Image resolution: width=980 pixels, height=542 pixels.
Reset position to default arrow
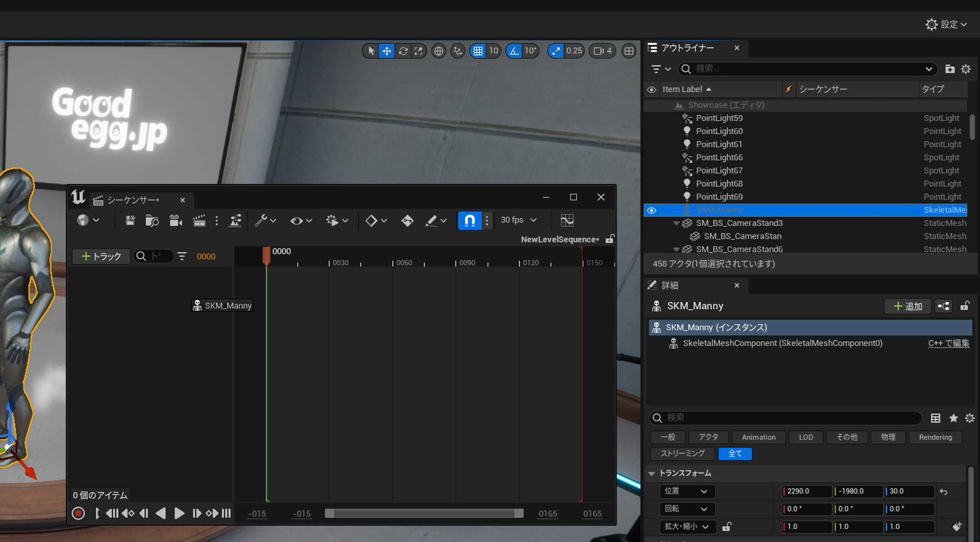tap(944, 492)
